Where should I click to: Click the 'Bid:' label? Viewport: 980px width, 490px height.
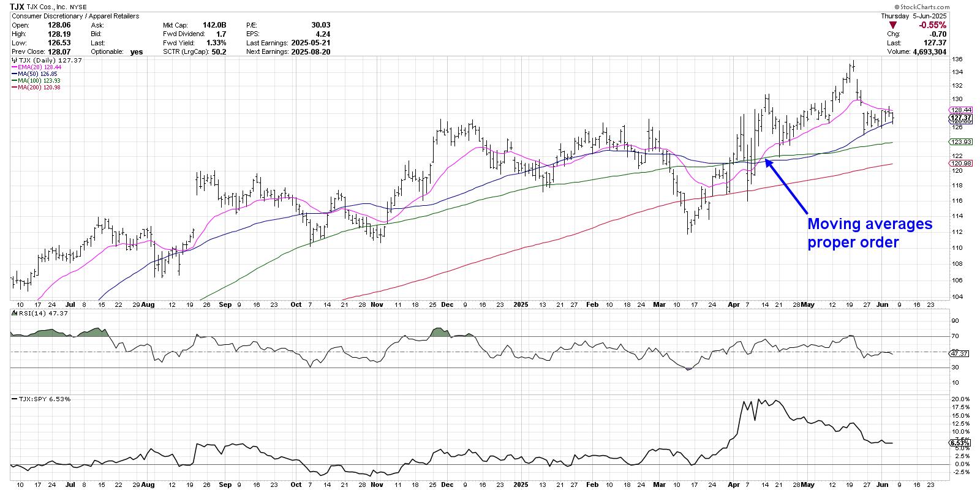96,34
